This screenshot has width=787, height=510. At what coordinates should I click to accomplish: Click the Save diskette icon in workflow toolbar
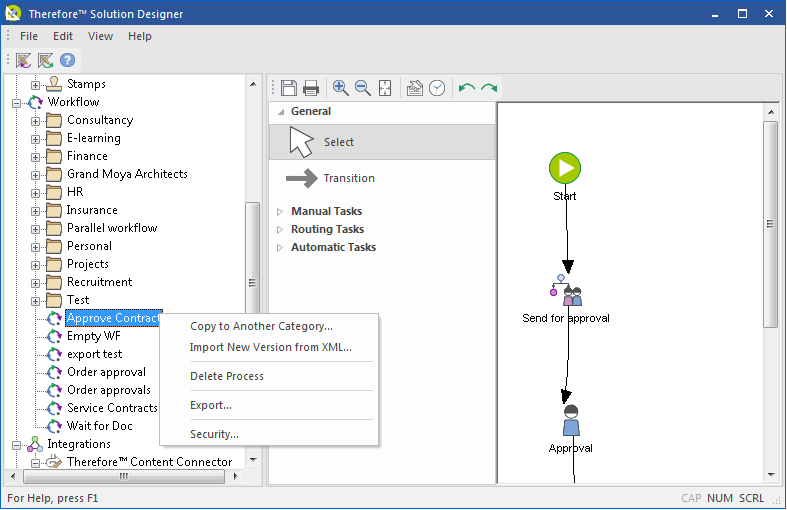coord(289,88)
